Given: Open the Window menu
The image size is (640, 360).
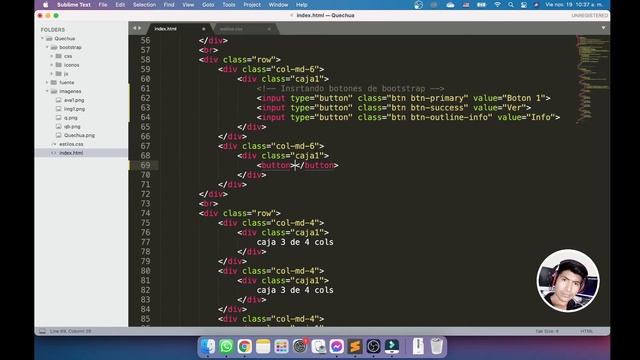Looking at the screenshot, I should pos(278,5).
